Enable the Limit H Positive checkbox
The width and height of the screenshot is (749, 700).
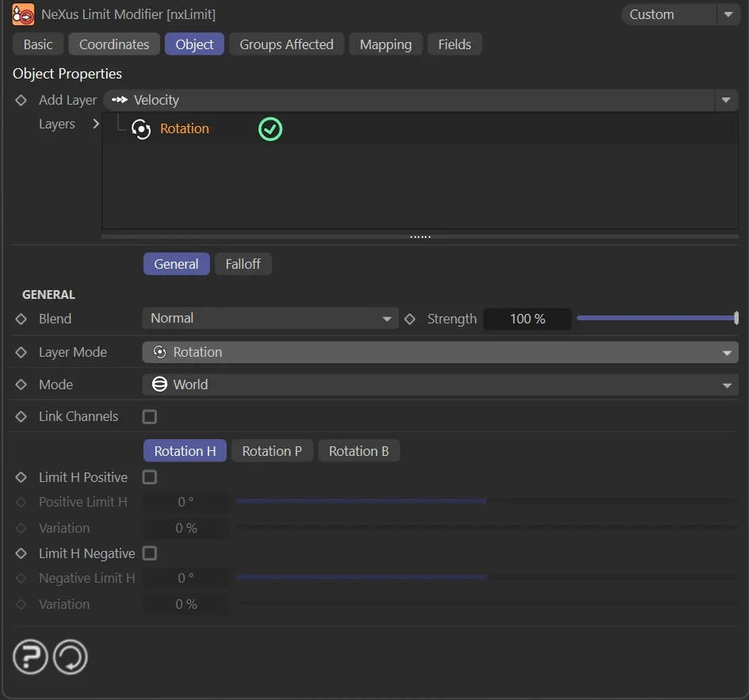click(x=150, y=477)
